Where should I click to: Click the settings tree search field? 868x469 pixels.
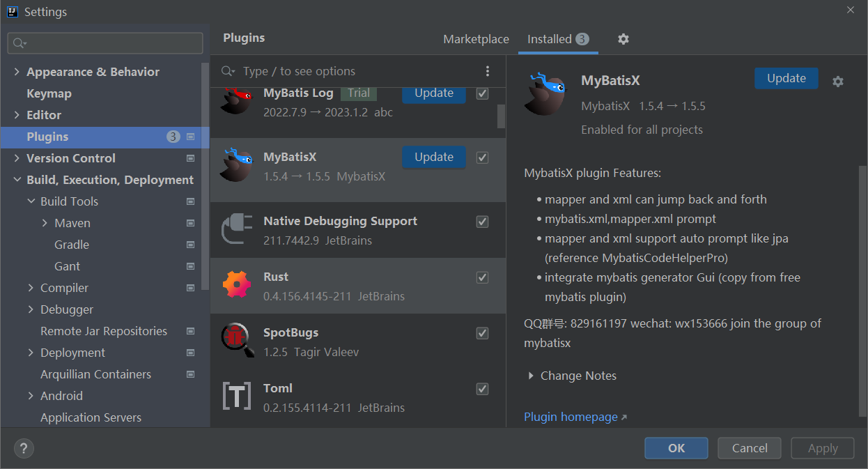click(105, 43)
